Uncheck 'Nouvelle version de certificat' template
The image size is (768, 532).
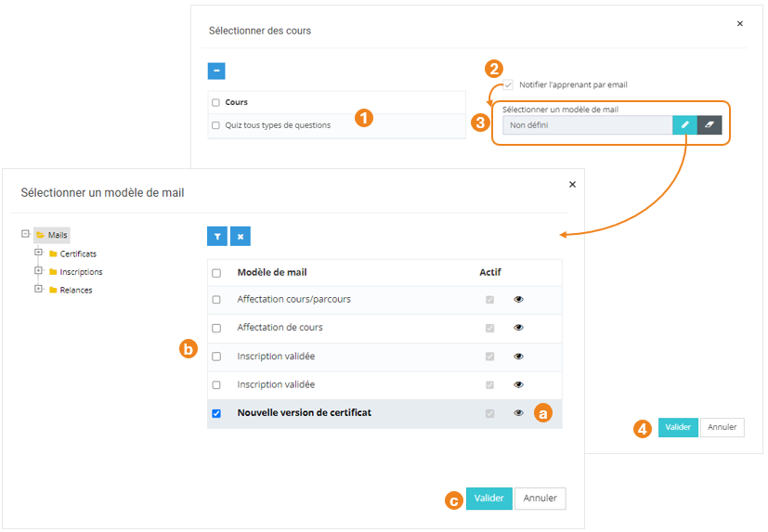[x=216, y=413]
